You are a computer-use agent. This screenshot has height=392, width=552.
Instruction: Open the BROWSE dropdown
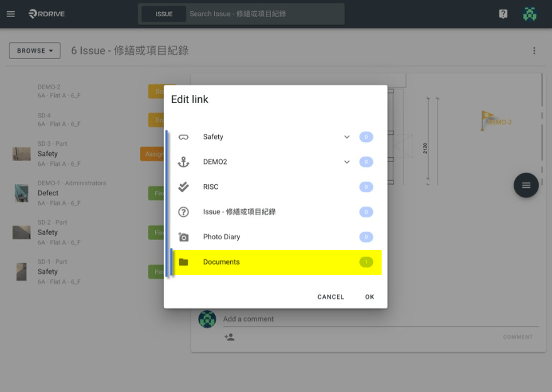35,51
